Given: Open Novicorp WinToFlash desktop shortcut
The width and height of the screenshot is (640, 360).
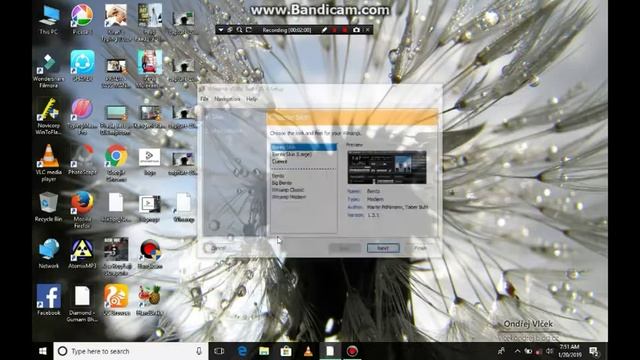Looking at the screenshot, I should 49,117.
